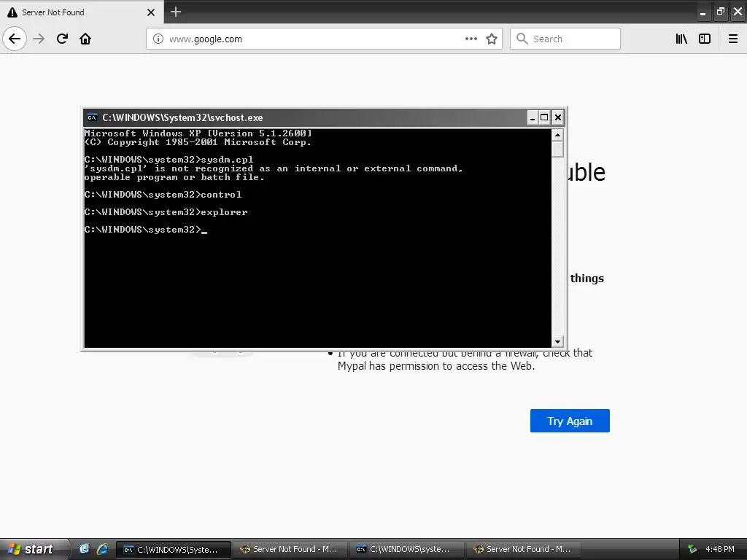The width and height of the screenshot is (747, 560).
Task: Minimize the svchost.exe console window
Action: click(532, 117)
